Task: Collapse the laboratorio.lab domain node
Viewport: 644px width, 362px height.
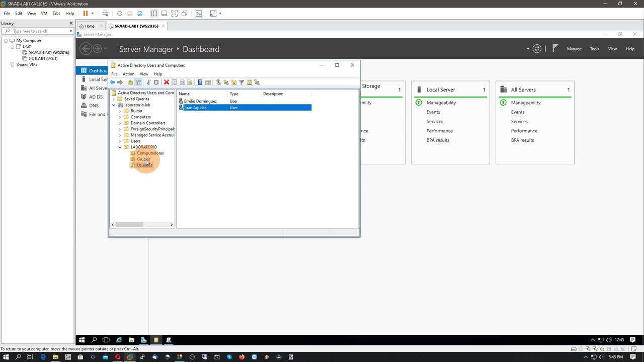Action: click(x=114, y=105)
